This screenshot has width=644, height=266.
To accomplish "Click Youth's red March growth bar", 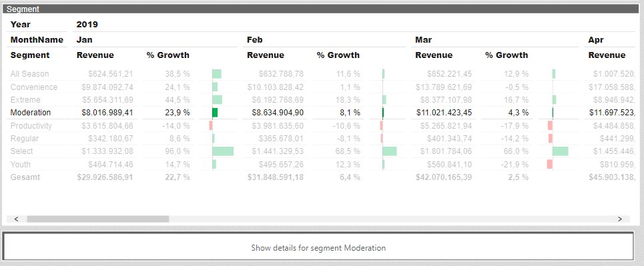I will click(x=549, y=164).
